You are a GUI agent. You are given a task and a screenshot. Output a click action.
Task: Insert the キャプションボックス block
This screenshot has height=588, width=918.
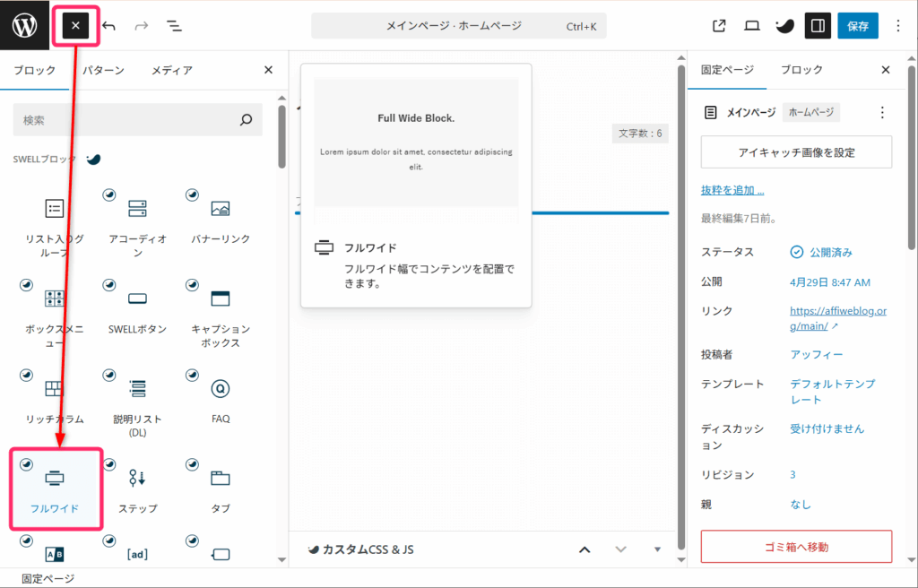[221, 316]
